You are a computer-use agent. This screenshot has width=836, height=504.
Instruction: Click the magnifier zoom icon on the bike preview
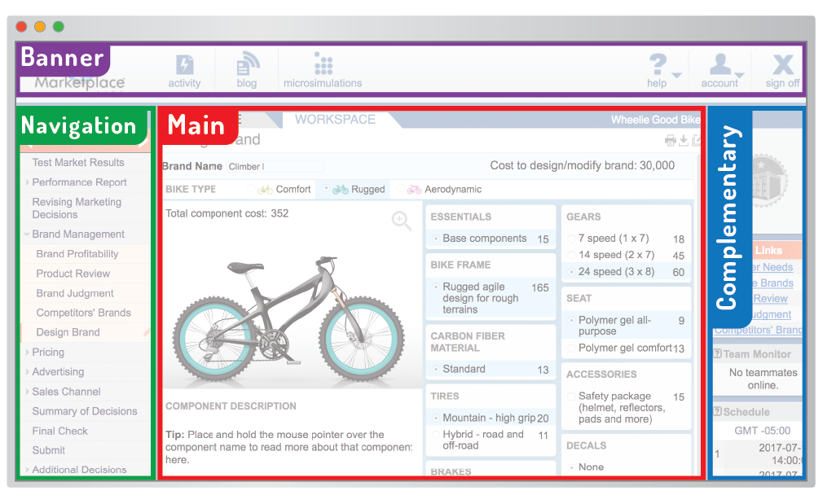(x=400, y=220)
